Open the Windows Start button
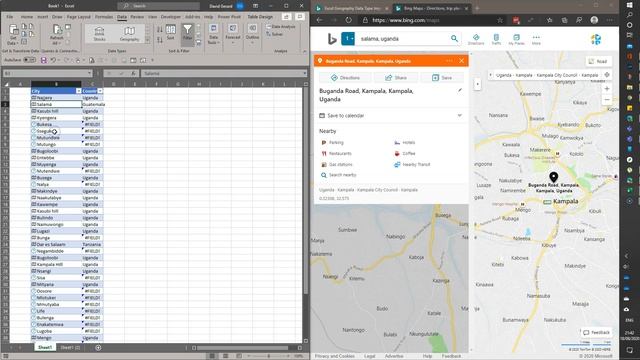The image size is (640, 360). pyautogui.click(x=629, y=4)
